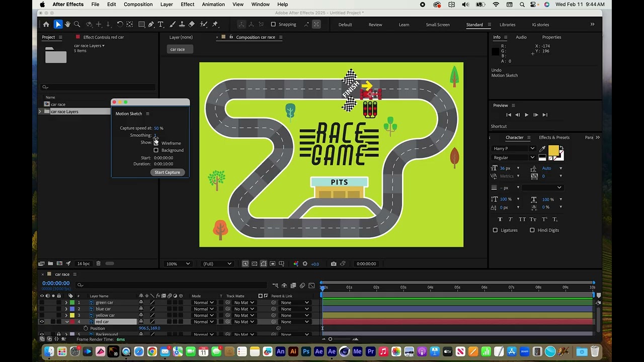Viewport: 644px width, 362px height.
Task: Click the yellow fill color swatch
Action: tap(553, 150)
